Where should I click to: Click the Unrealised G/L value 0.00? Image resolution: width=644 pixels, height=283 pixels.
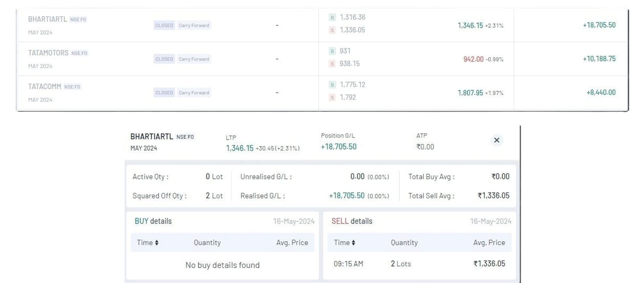[357, 177]
